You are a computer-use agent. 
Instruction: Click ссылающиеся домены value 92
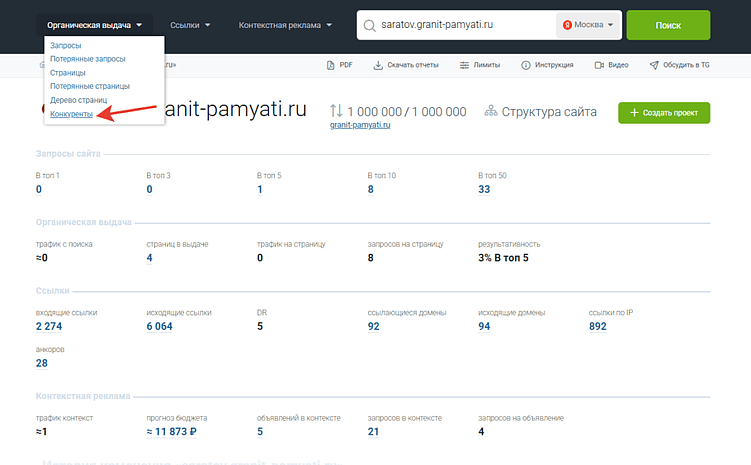tap(374, 326)
